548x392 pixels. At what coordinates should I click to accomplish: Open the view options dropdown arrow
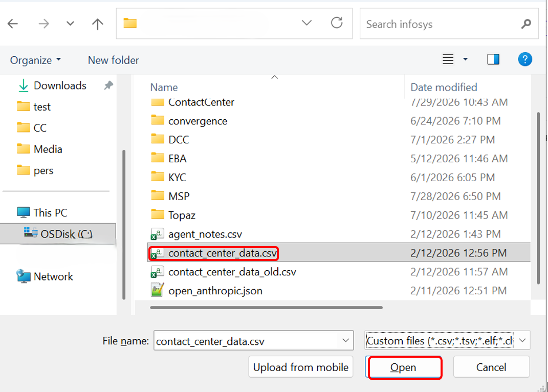465,59
